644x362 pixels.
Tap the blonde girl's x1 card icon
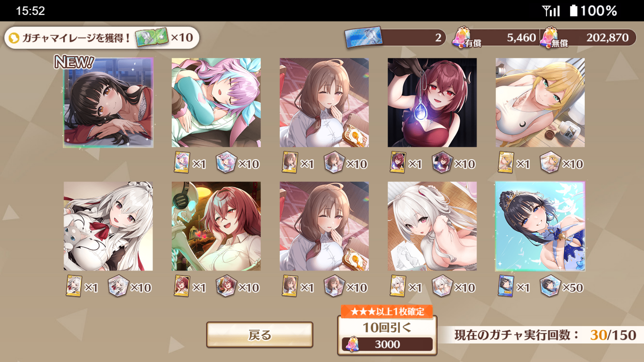pos(506,162)
